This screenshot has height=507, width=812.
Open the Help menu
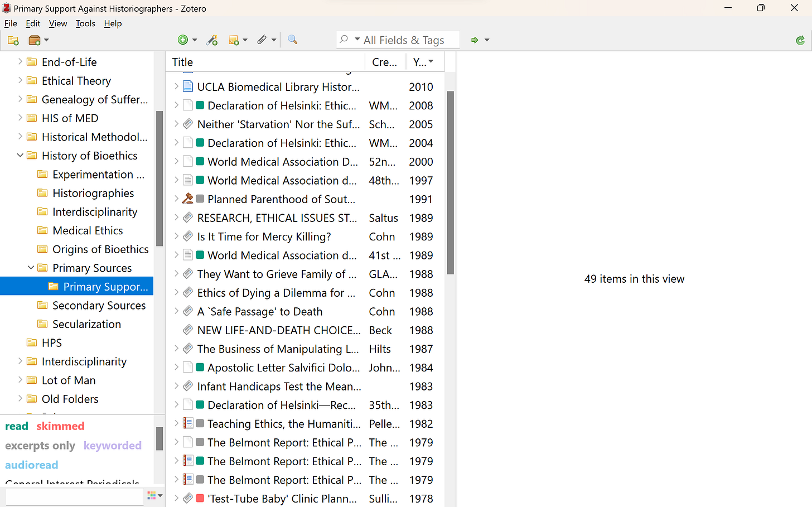point(113,23)
